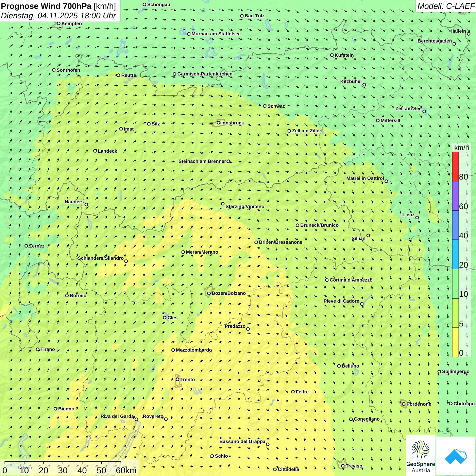Click the 'Schlanders/Silandro' label

click(101, 258)
